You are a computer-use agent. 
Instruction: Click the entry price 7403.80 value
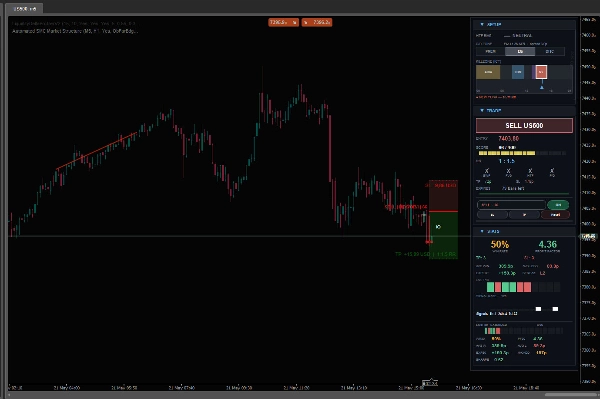pyautogui.click(x=509, y=138)
